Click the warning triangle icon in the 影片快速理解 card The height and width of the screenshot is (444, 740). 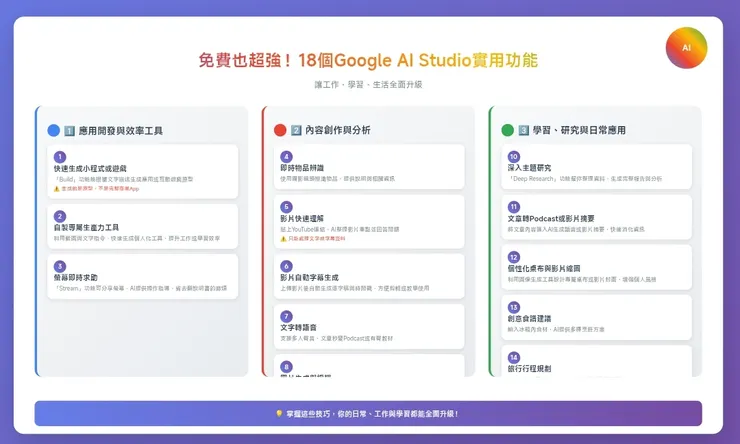coord(283,239)
